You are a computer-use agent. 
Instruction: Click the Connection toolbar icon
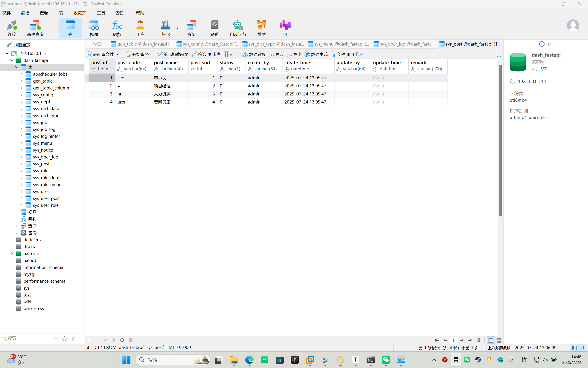pos(12,28)
